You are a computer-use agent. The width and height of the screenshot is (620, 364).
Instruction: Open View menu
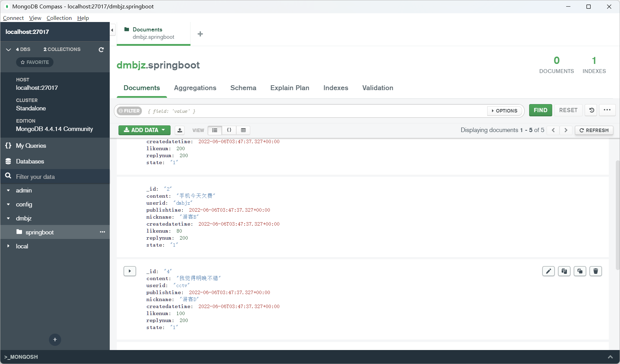(35, 18)
